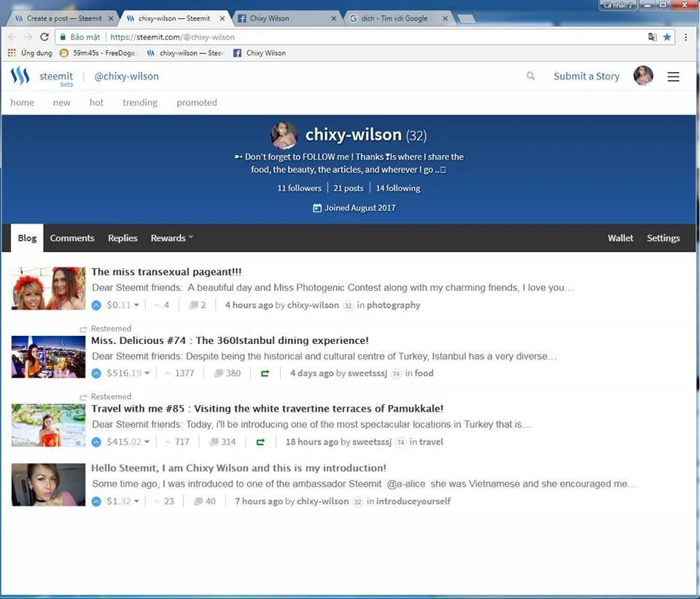Viewport: 700px width, 599px height.
Task: Click resteem icon on 360Istanbul post
Action: pyautogui.click(x=265, y=373)
